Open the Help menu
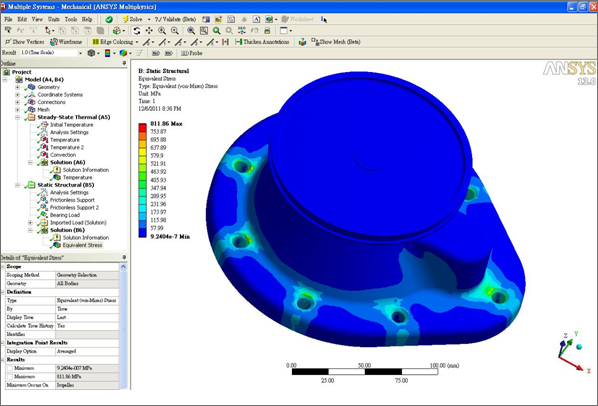This screenshot has width=598, height=406. tap(87, 19)
